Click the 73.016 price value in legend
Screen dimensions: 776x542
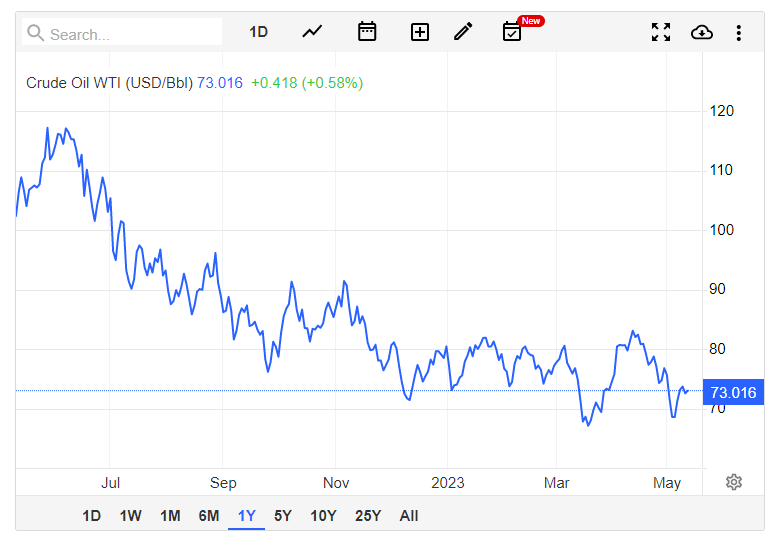[220, 83]
